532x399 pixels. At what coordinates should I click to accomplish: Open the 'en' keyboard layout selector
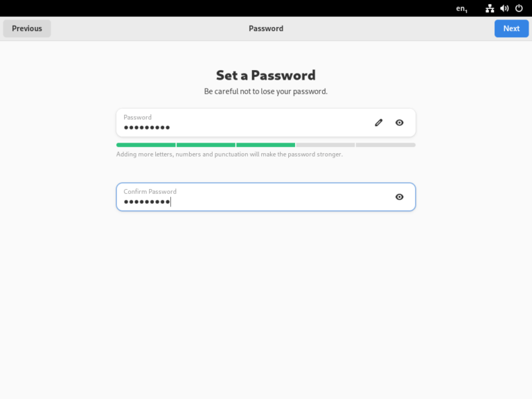click(462, 8)
